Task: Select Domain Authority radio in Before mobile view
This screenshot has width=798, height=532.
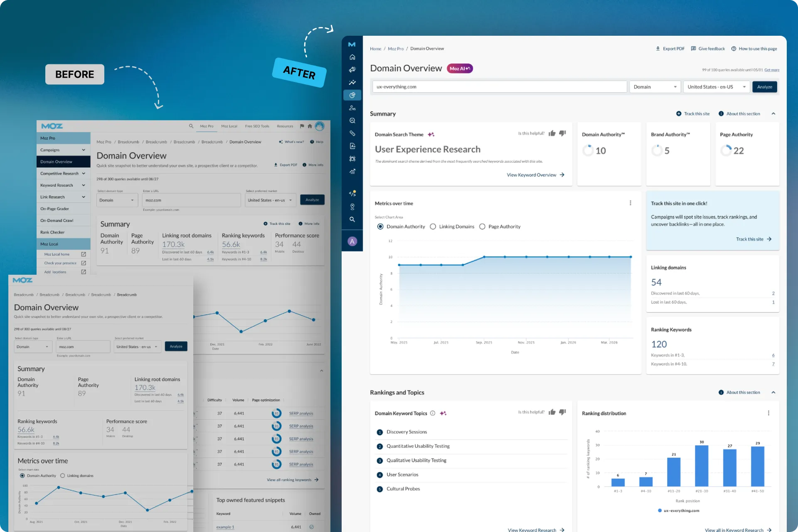Action: [x=22, y=475]
